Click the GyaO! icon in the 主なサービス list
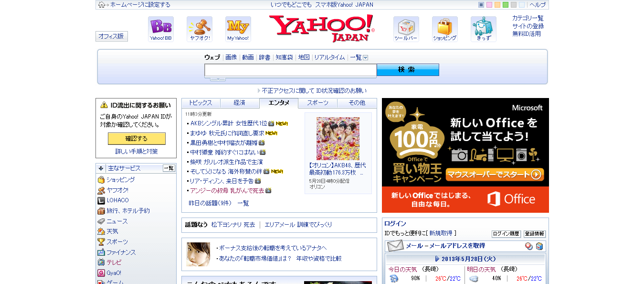The height and width of the screenshot is (284, 644). click(101, 273)
